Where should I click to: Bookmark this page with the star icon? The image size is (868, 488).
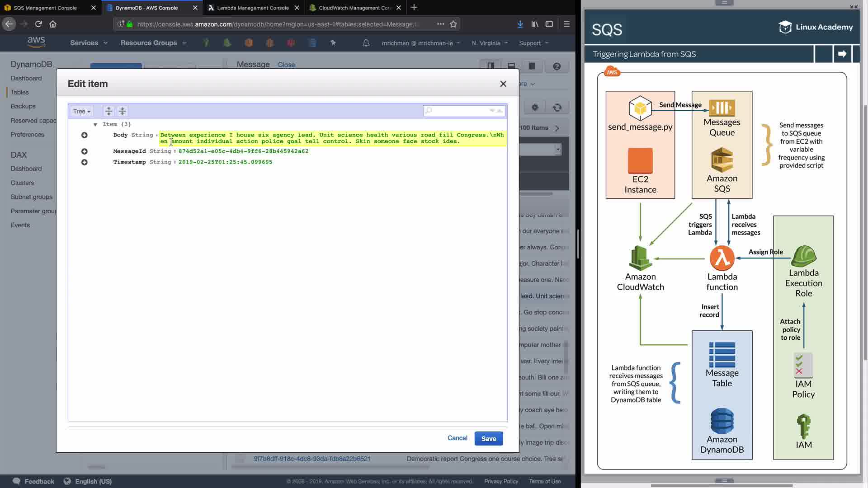point(453,24)
